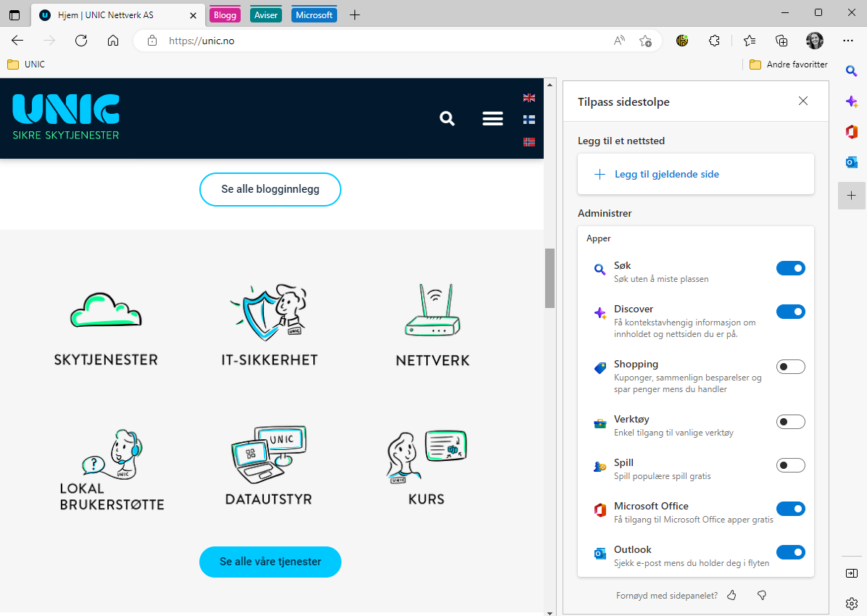Click Se alle våre tjenester
The width and height of the screenshot is (867, 616).
[270, 562]
